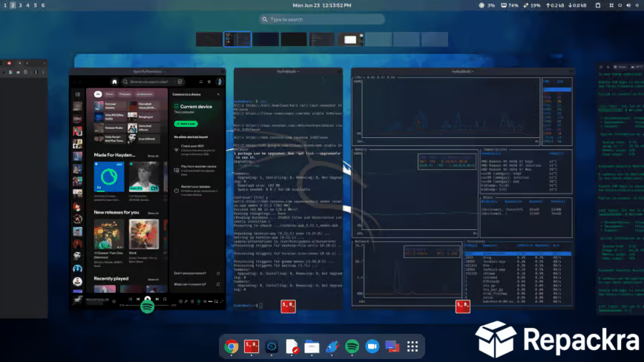
Task: Open the remote desktop app in dock
Action: coord(392,347)
